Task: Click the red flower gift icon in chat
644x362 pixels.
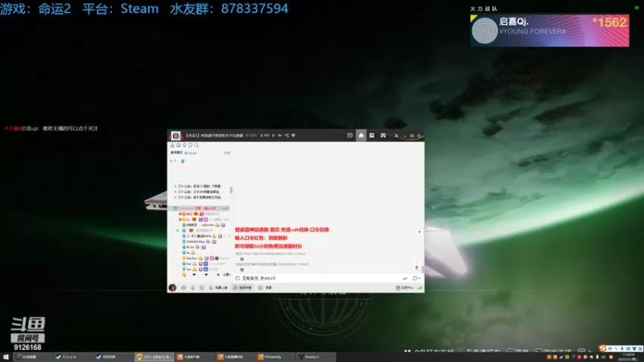Action: [x=416, y=268]
